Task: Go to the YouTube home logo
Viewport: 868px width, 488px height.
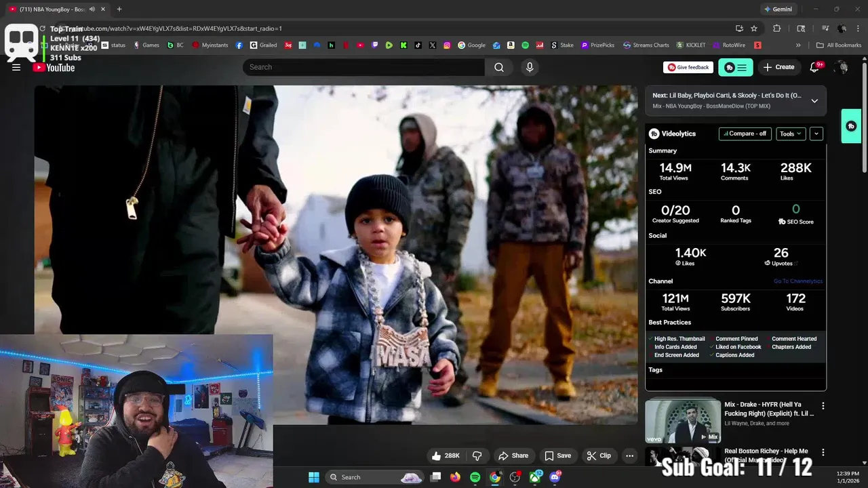Action: 54,67
